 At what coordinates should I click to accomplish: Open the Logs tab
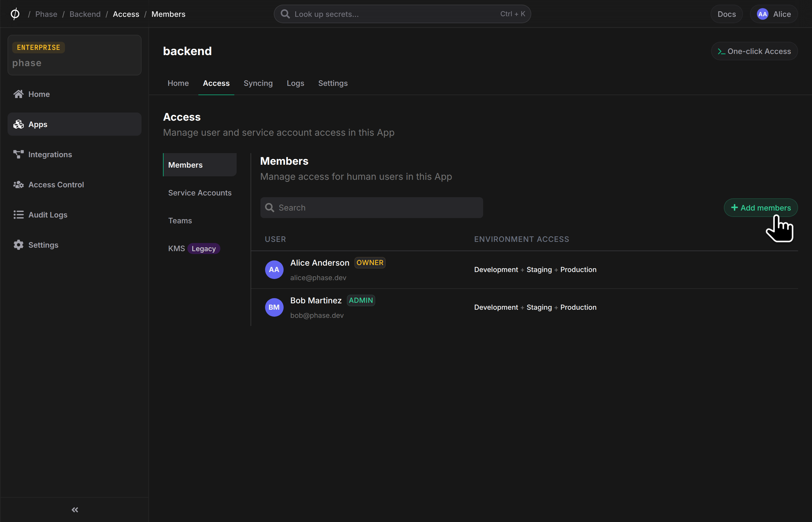pos(295,83)
